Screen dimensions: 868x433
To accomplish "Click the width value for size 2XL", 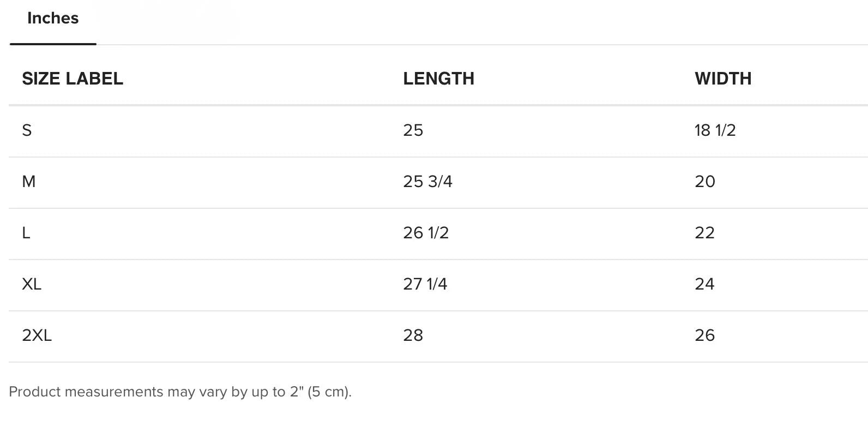I will click(x=704, y=335).
